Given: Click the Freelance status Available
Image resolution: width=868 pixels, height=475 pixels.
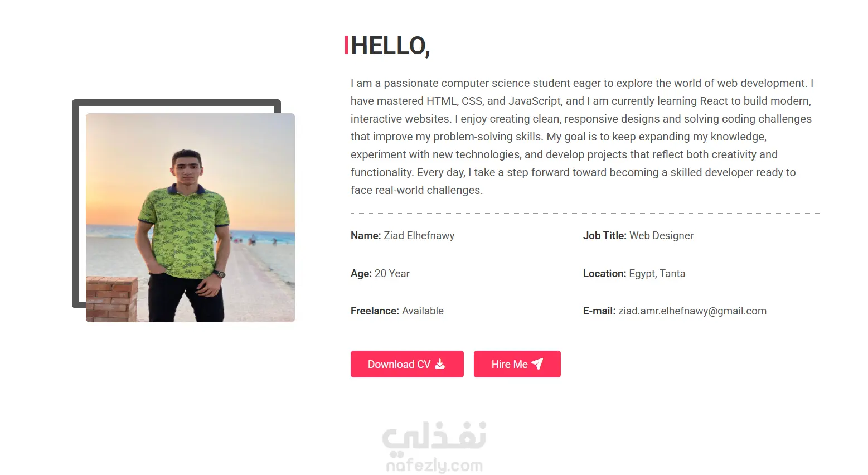Looking at the screenshot, I should coord(423,311).
